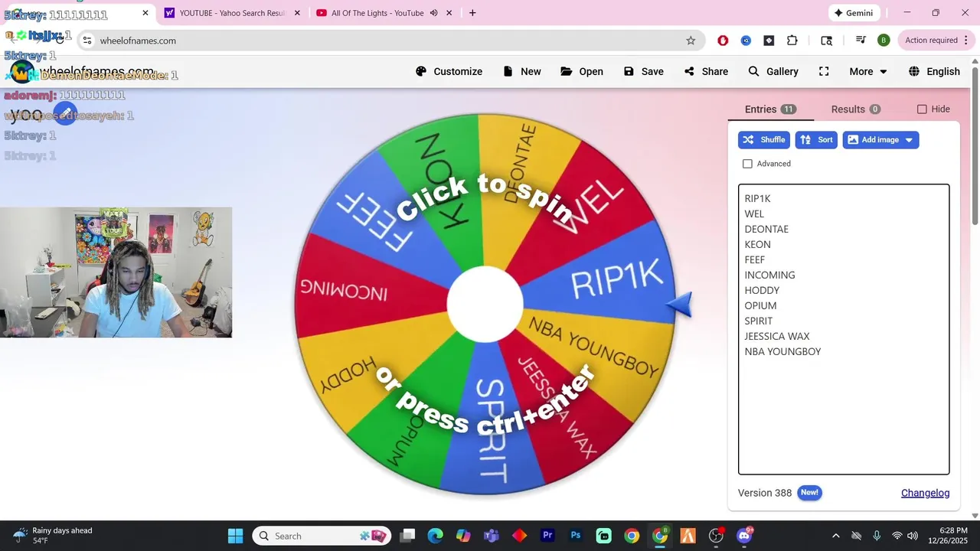This screenshot has height=551, width=980.
Task: Open a saved wheel
Action: pyautogui.click(x=582, y=71)
